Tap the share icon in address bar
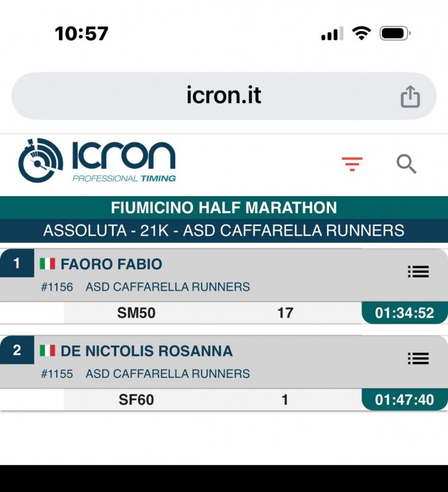 (x=410, y=96)
